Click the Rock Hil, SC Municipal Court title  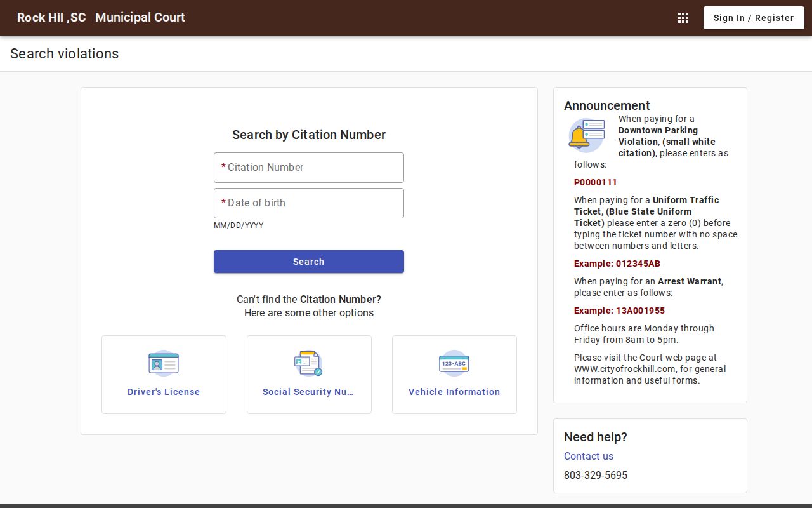(x=101, y=18)
